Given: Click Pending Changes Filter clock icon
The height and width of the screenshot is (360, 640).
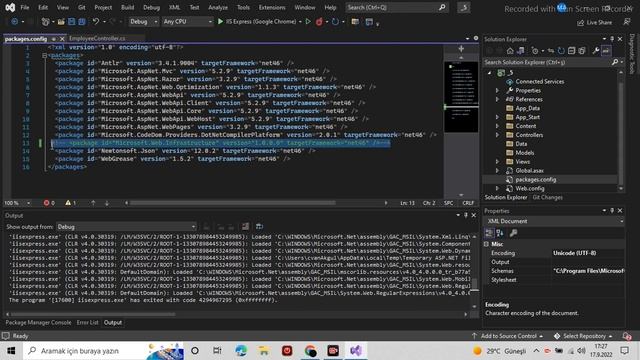Looking at the screenshot, I should point(535,51).
